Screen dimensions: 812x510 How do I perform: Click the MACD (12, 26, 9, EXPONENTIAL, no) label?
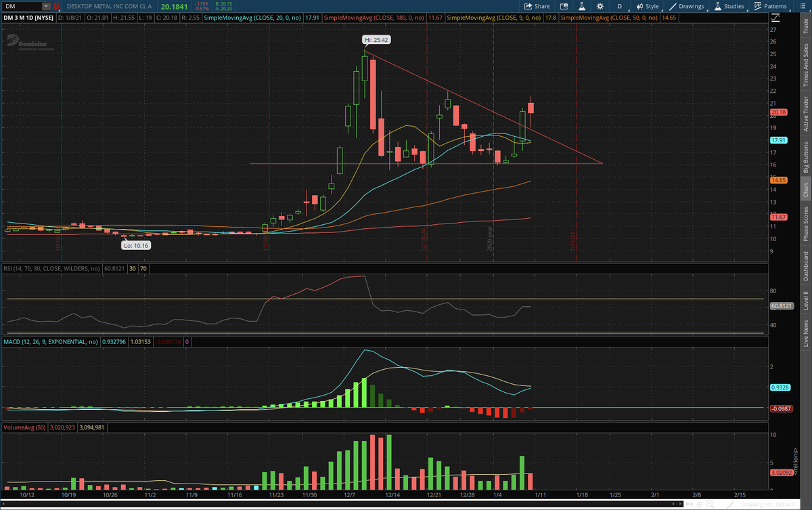pos(51,342)
